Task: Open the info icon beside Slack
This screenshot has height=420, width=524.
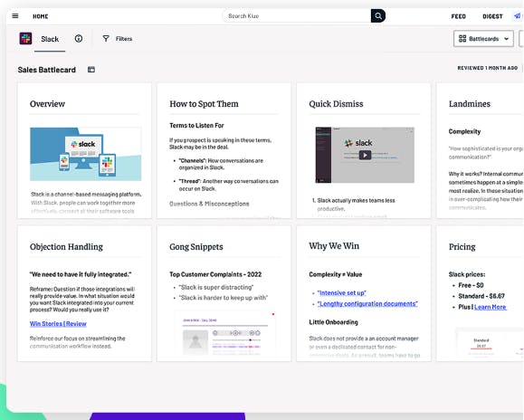Action: [x=79, y=38]
